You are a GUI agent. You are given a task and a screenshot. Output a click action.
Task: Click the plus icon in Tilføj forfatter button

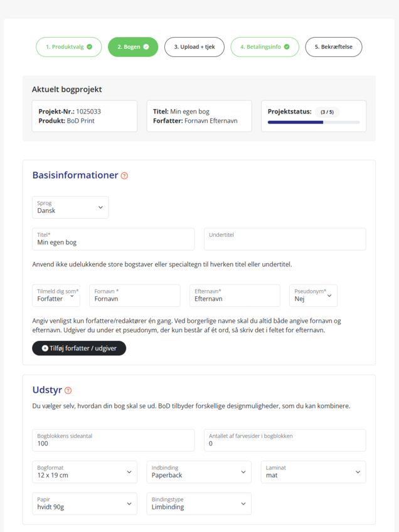pyautogui.click(x=45, y=348)
